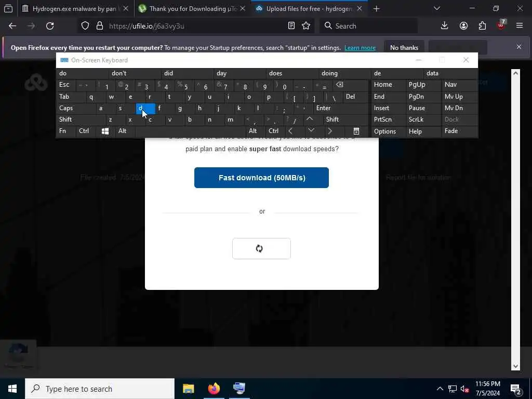
Task: Click the context menu key on keyboard
Action: pyautogui.click(x=356, y=131)
